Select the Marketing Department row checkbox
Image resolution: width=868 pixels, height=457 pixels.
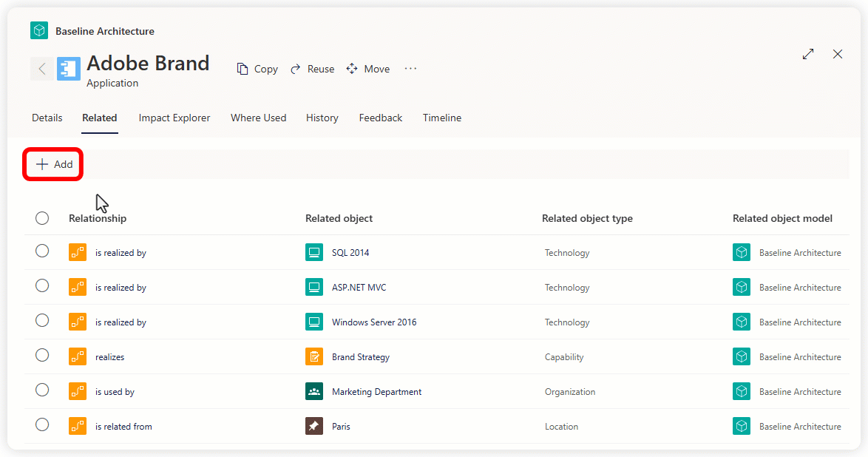click(x=42, y=390)
